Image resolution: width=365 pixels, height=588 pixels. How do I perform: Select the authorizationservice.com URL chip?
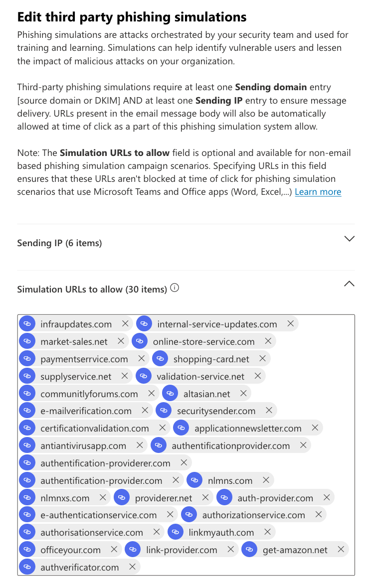point(254,515)
